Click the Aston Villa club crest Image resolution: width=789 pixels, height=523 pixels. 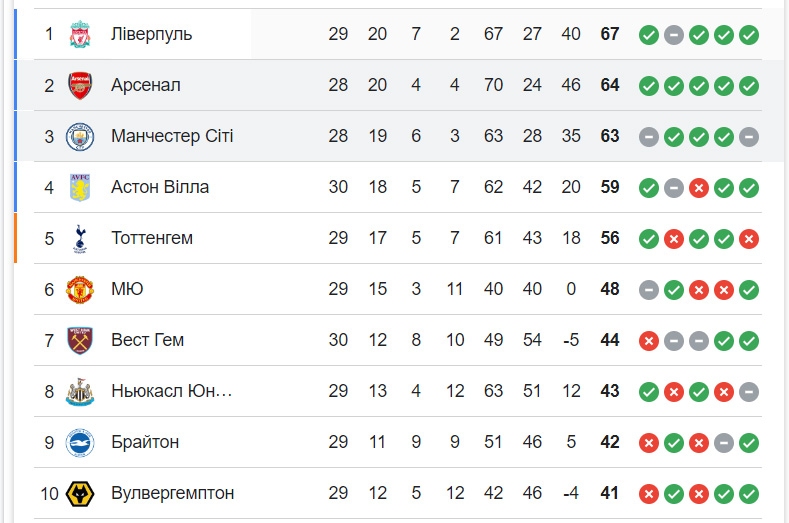[79, 188]
